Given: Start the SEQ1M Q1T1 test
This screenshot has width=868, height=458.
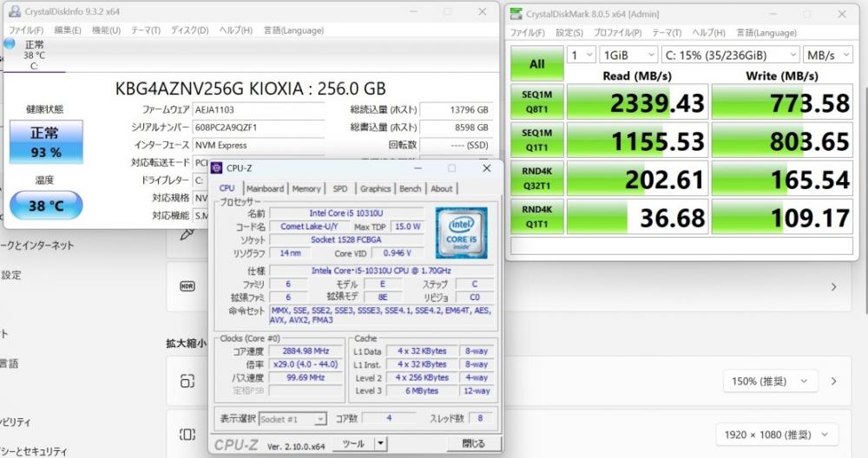Looking at the screenshot, I should tap(537, 140).
